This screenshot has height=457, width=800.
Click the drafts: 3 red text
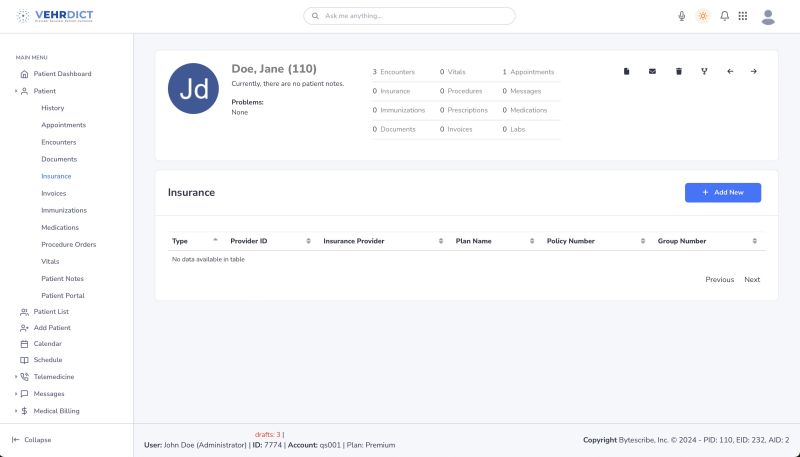[268, 435]
